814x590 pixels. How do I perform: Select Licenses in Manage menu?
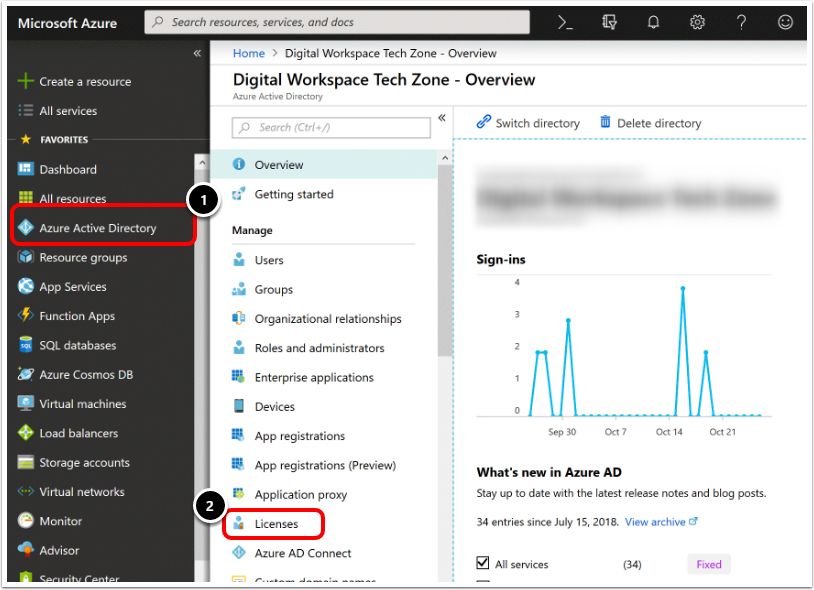pyautogui.click(x=276, y=523)
